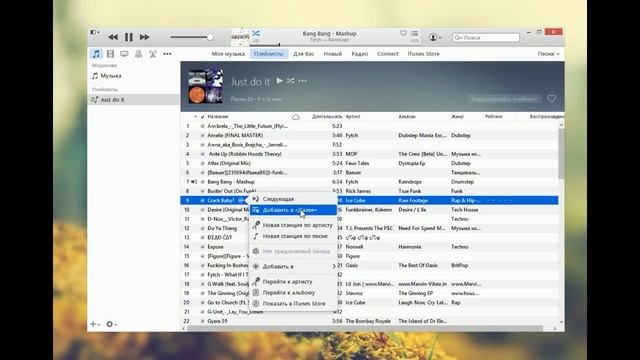Screen dimensions: 640x360
Task: Love the playlist with header heart icon
Action: 551,99
